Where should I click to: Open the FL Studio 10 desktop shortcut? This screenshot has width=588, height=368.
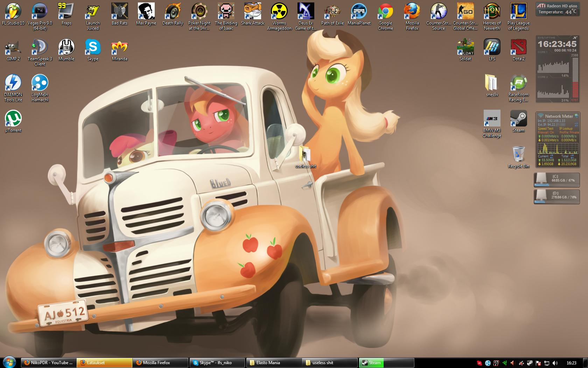[13, 14]
